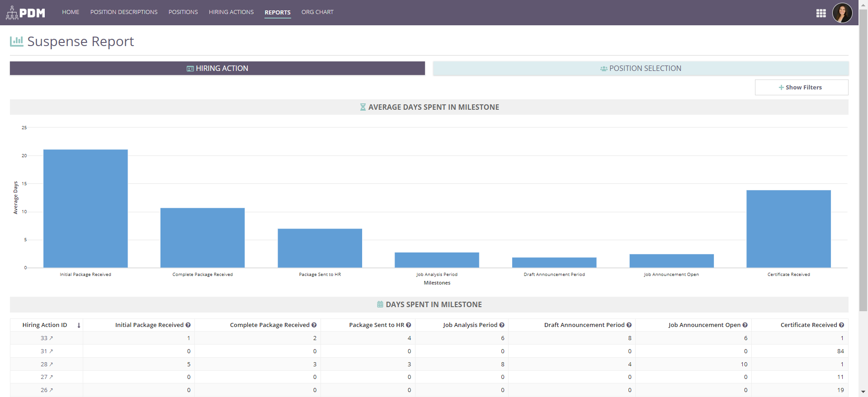Open external link icon for hiring action 33
Viewport: 868px width, 397px height.
tap(51, 338)
